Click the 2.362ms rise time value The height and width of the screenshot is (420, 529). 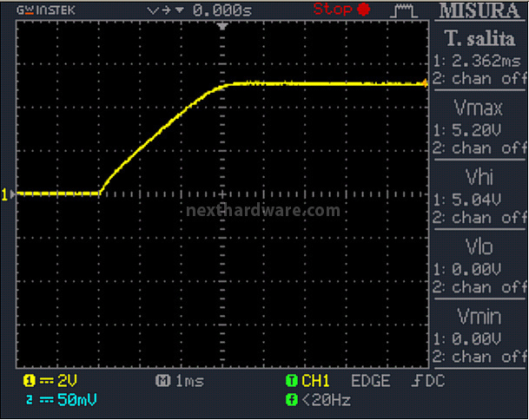click(486, 62)
